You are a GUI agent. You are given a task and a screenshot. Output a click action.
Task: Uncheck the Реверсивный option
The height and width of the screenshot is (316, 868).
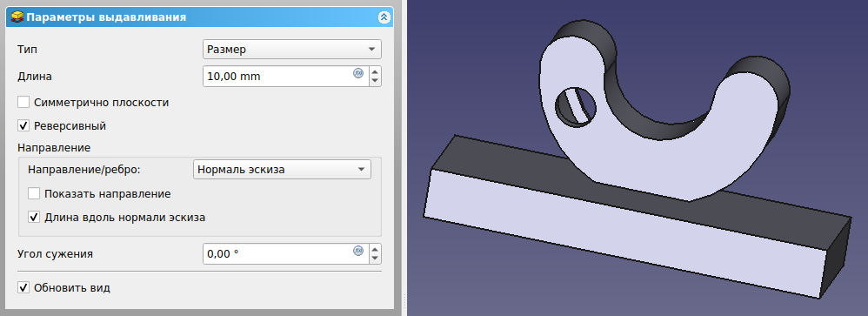coord(23,126)
